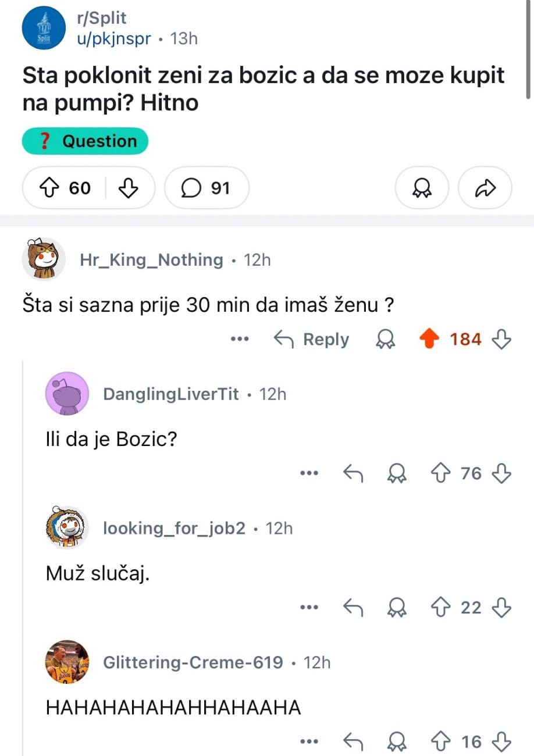Image resolution: width=534 pixels, height=756 pixels.
Task: Downvote the post by u/pkjnspr
Action: pyautogui.click(x=127, y=188)
